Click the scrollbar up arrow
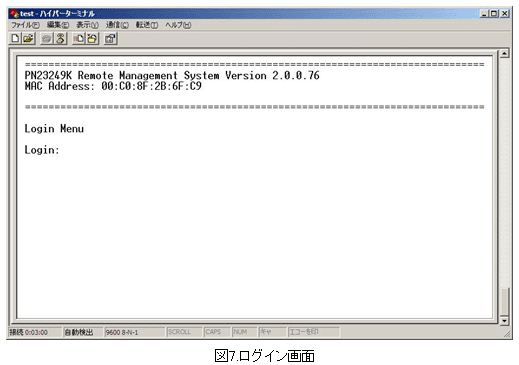This screenshot has height=365, width=519. 505,53
